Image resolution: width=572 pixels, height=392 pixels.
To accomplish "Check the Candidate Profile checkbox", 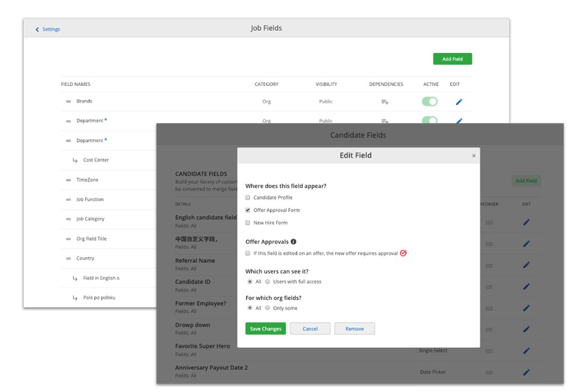I will click(x=248, y=198).
